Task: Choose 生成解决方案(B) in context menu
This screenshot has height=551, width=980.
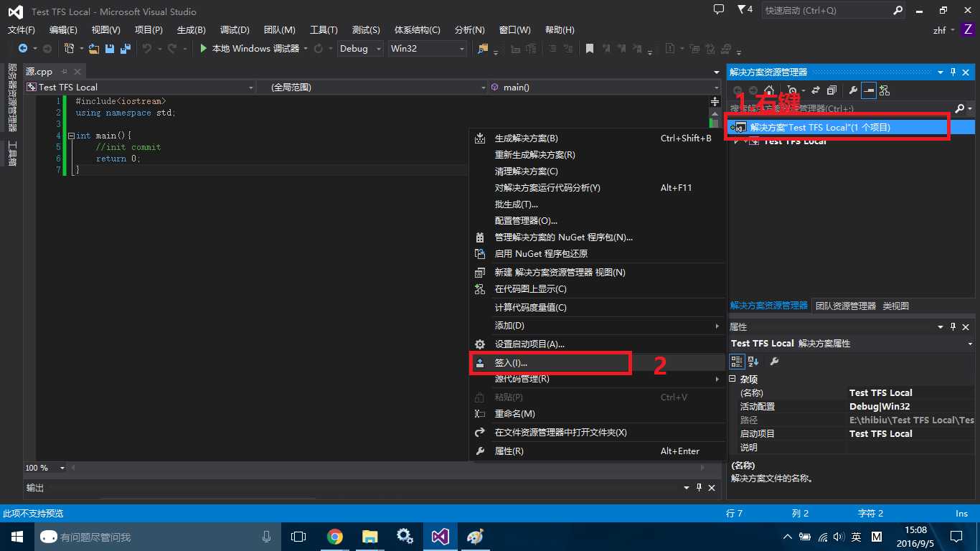Action: [x=597, y=138]
